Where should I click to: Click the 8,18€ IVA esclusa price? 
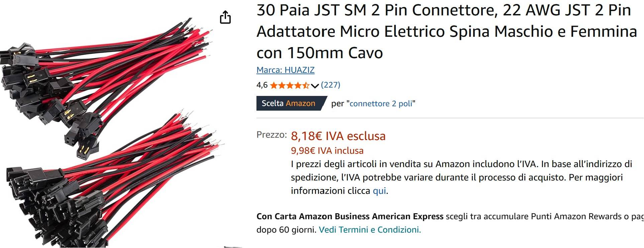click(338, 136)
